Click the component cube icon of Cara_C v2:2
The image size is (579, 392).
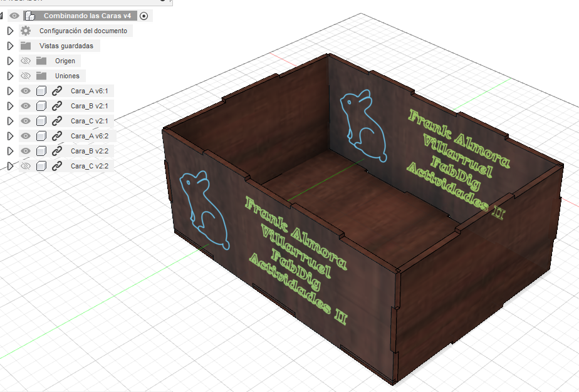[x=41, y=166]
